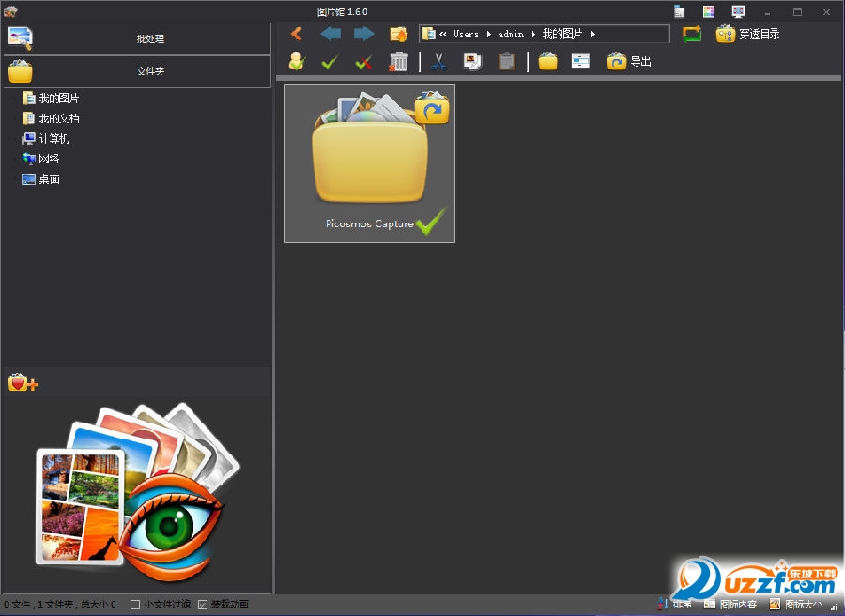845x616 pixels.
Task: Cut with the scissors icon
Action: coord(438,61)
